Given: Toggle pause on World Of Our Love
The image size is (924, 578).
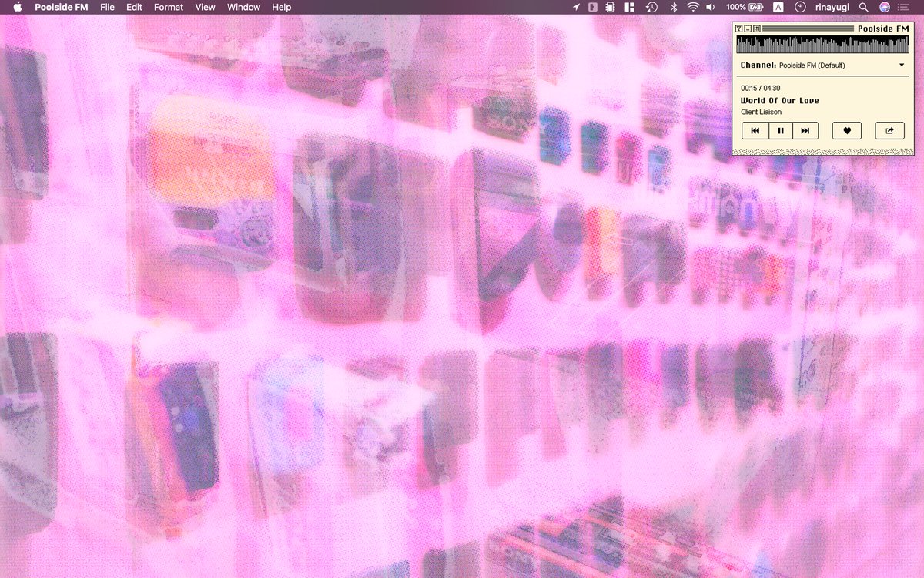Looking at the screenshot, I should click(x=780, y=130).
